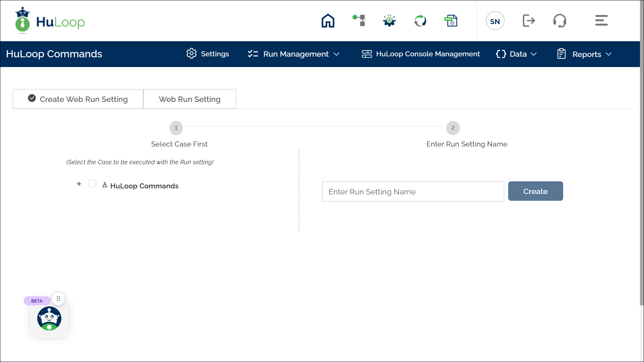
Task: Check the HuLoop Commands checkbox
Action: pyautogui.click(x=93, y=183)
